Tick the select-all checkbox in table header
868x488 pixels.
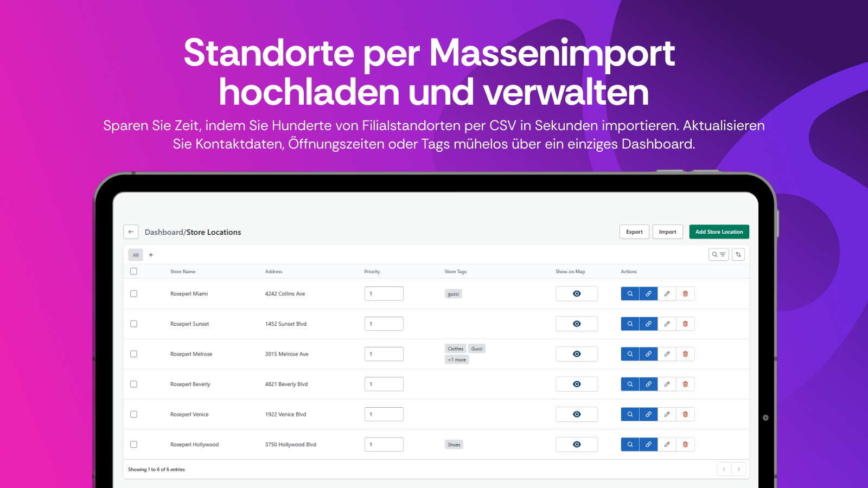pyautogui.click(x=133, y=271)
